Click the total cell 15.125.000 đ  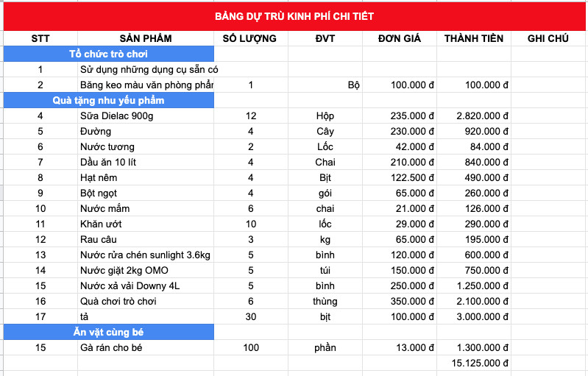point(473,363)
